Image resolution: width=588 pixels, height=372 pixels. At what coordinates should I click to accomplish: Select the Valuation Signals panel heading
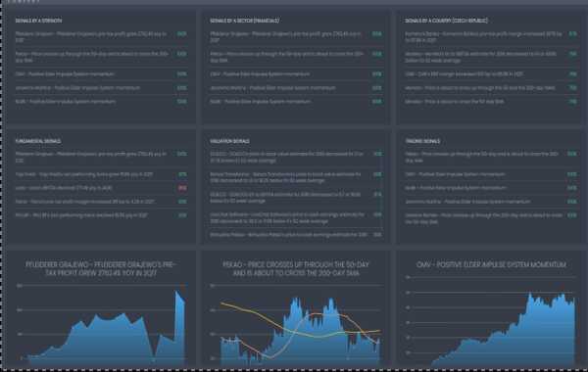(x=229, y=141)
